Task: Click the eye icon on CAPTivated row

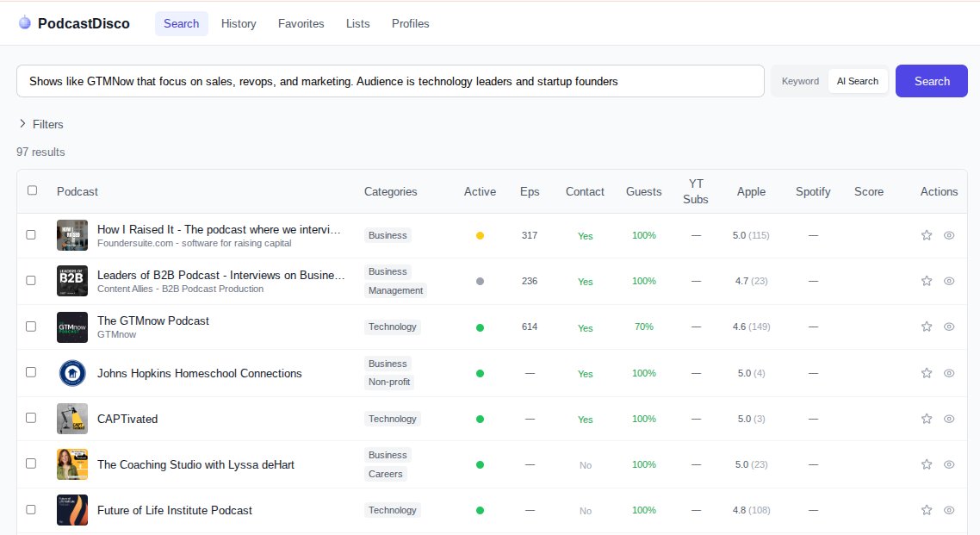Action: 949,419
